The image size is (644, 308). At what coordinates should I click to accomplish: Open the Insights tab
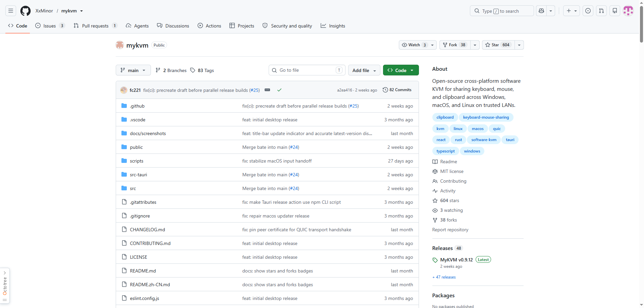(x=333, y=26)
